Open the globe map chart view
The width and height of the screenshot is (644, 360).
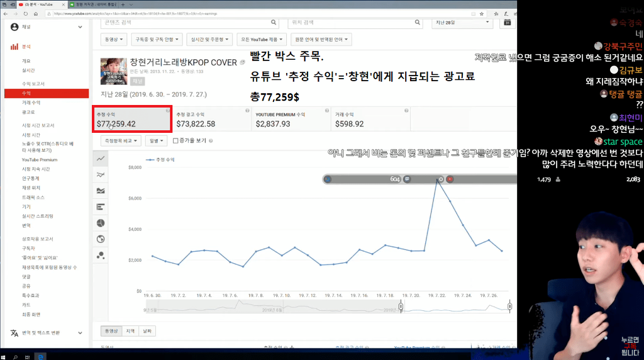tap(101, 239)
